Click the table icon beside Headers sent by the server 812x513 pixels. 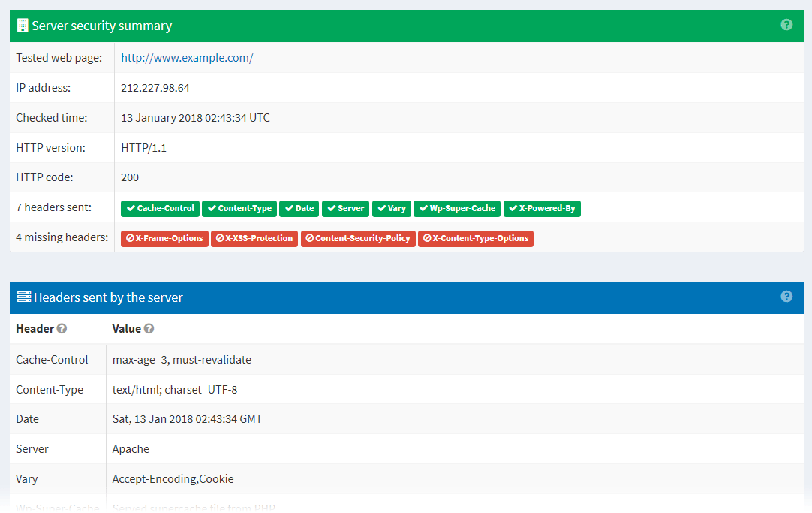point(25,297)
